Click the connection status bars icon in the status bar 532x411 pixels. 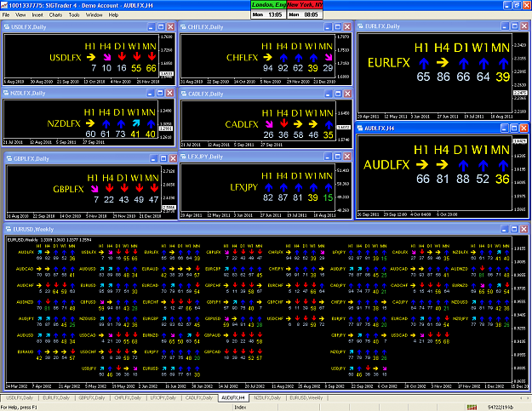point(472,407)
